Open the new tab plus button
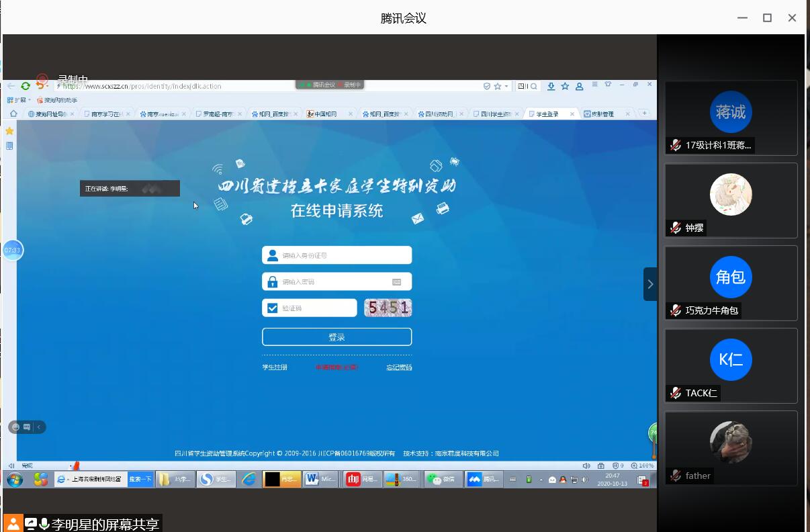Screen dimensions: 810x532 coord(645,114)
